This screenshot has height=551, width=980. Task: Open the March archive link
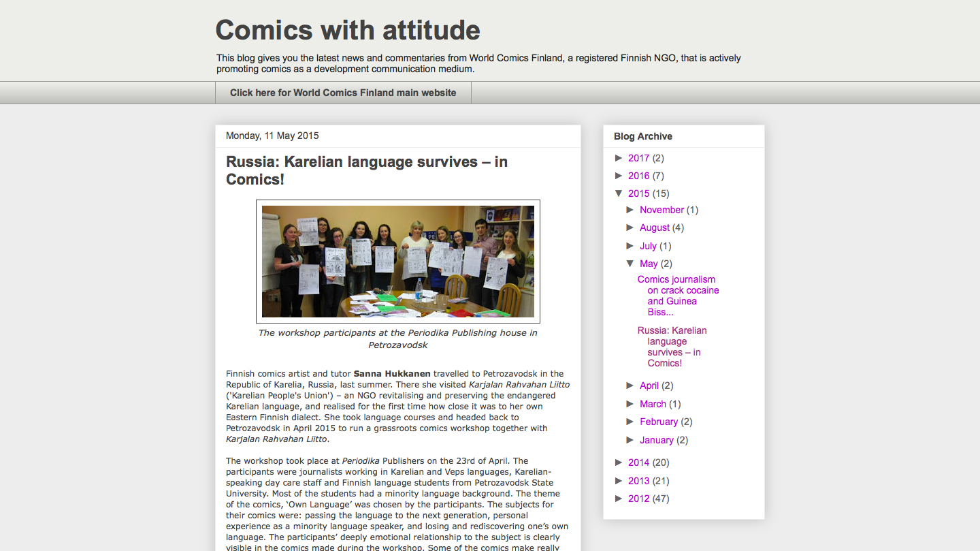pyautogui.click(x=653, y=404)
